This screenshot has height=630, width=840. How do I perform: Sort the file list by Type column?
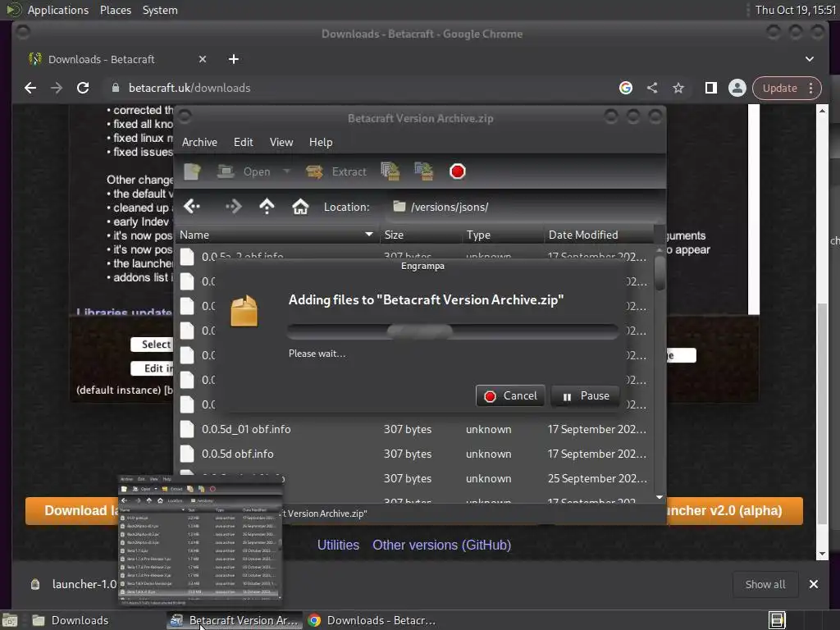pos(503,235)
